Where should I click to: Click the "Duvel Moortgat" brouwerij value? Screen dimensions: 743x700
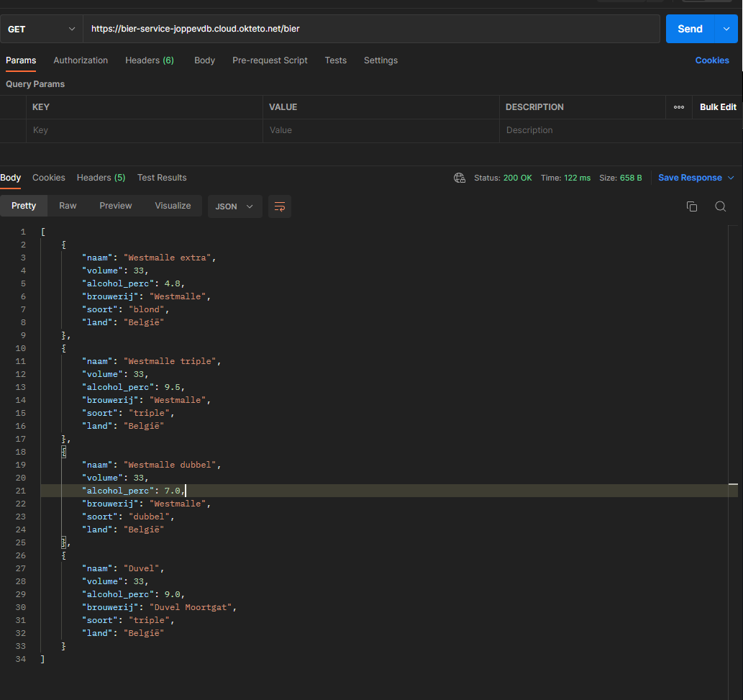pos(191,608)
